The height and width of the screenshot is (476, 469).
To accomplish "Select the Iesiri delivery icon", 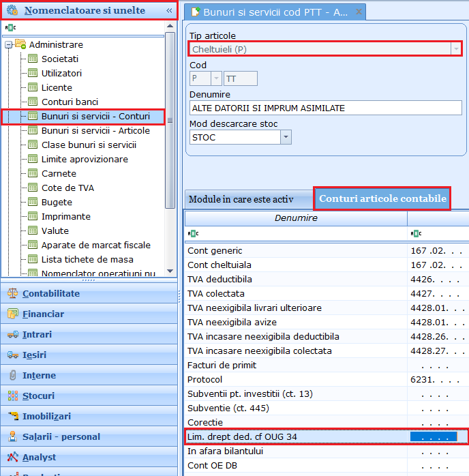I will (x=12, y=355).
